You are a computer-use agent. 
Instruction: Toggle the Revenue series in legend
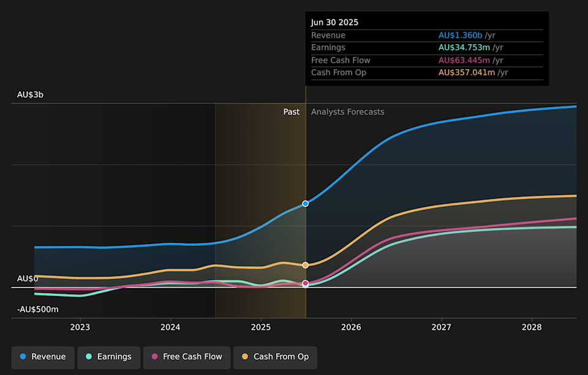43,357
